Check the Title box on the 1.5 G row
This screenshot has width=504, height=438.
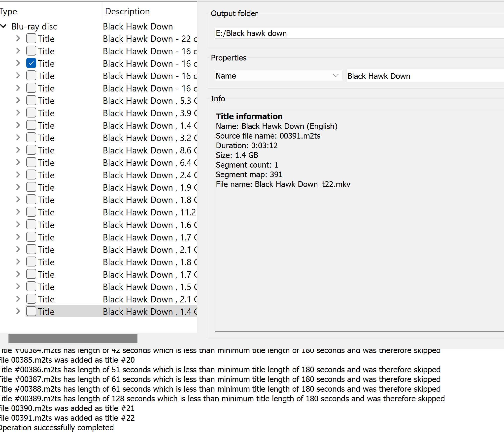tap(31, 287)
